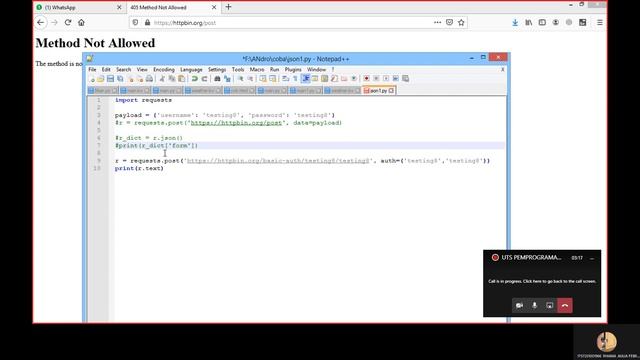The width and height of the screenshot is (640, 360).
Task: Click the Replace toolbar icon
Action: (227, 78)
